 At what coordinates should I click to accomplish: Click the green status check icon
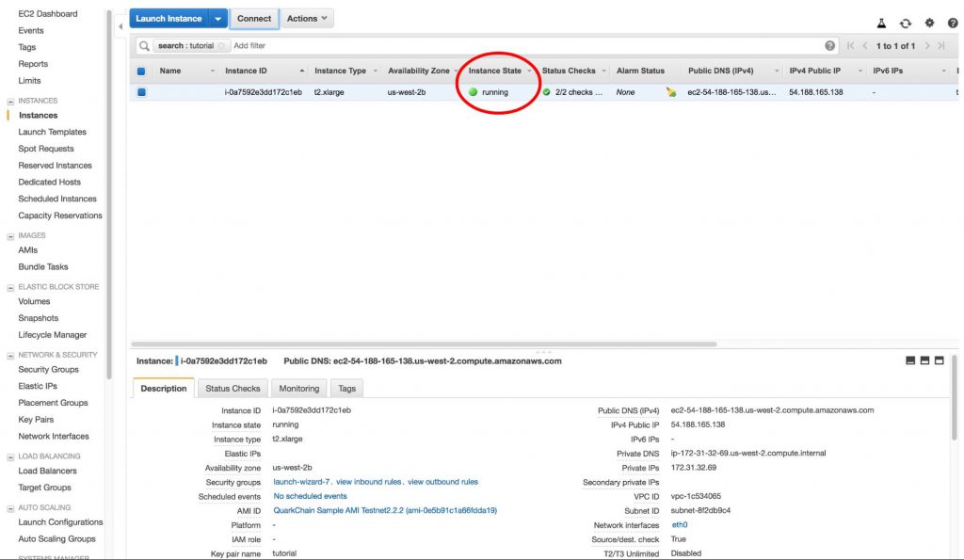[547, 92]
